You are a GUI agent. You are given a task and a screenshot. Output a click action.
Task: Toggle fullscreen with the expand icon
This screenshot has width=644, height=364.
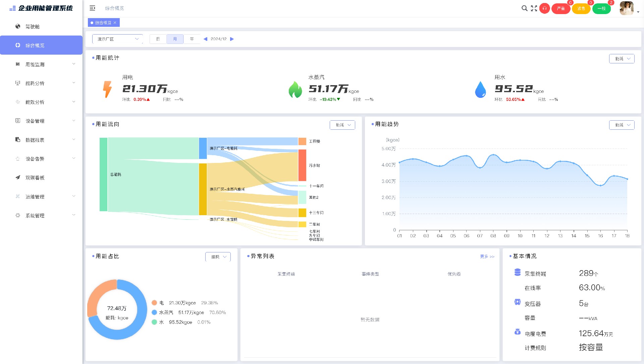point(534,8)
